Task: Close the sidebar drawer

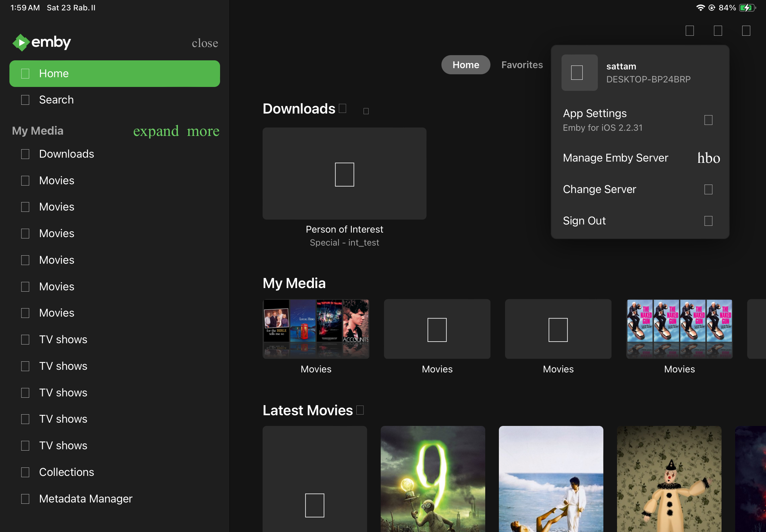Action: 205,43
